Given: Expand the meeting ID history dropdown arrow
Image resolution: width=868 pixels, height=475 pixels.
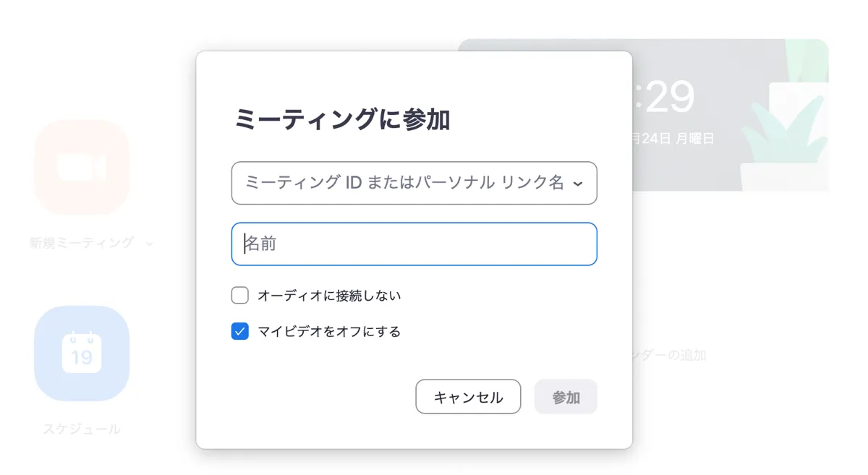Looking at the screenshot, I should click(577, 184).
